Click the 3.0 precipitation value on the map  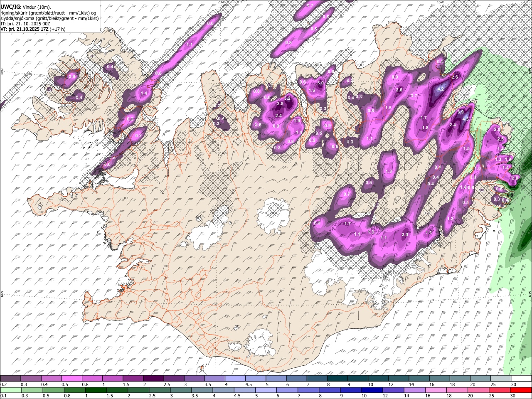[320, 83]
